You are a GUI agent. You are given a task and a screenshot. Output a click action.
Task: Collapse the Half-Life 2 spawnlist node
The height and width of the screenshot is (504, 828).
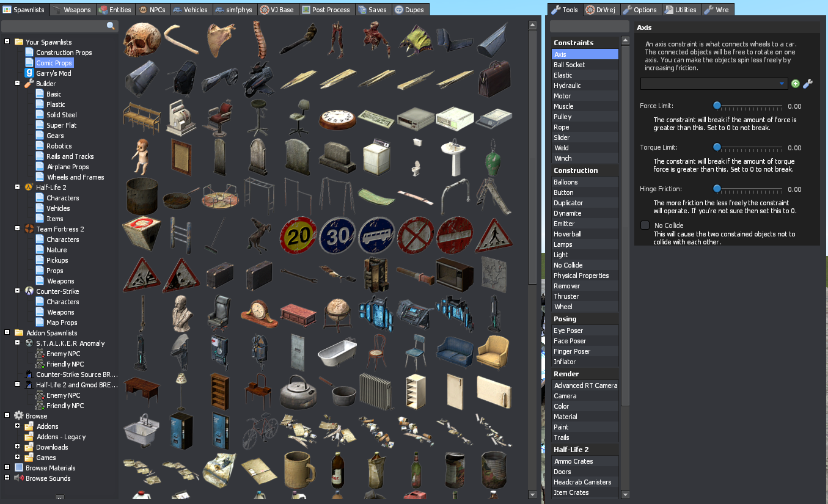point(18,188)
